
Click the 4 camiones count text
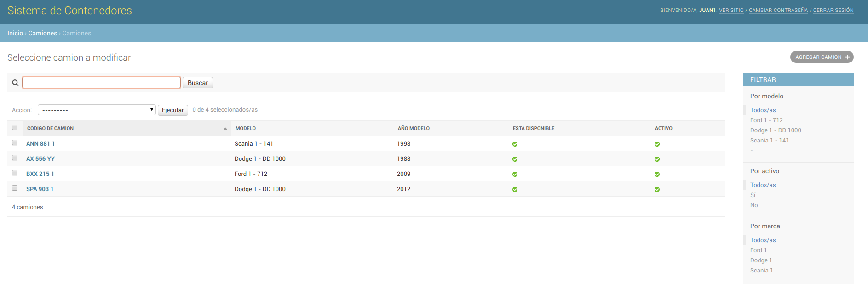(28, 207)
